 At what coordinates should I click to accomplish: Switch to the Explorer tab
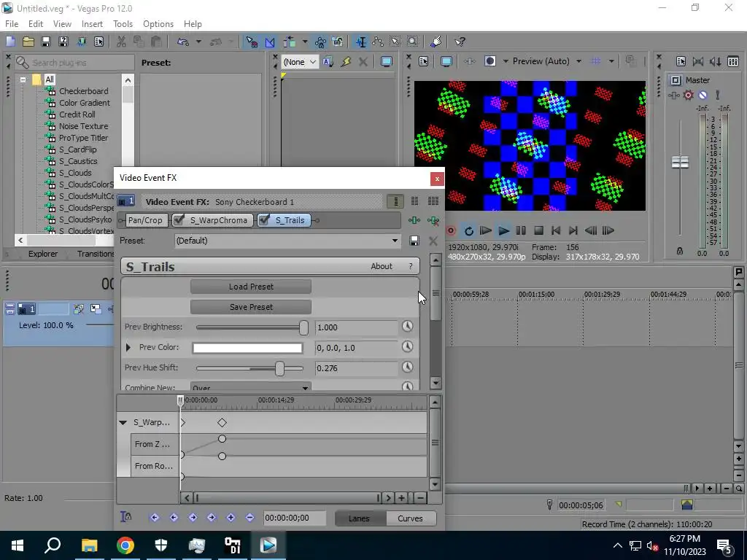[43, 254]
